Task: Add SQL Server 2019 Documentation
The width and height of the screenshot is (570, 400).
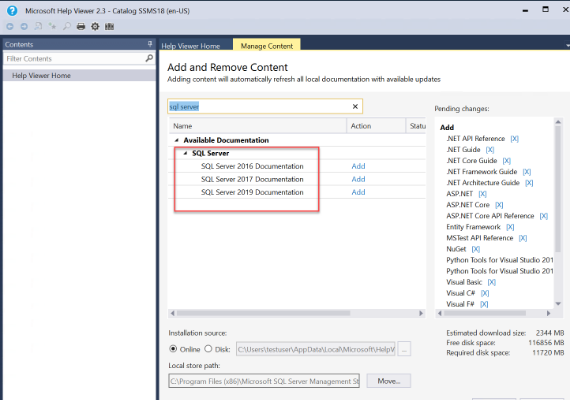Action: coord(358,192)
